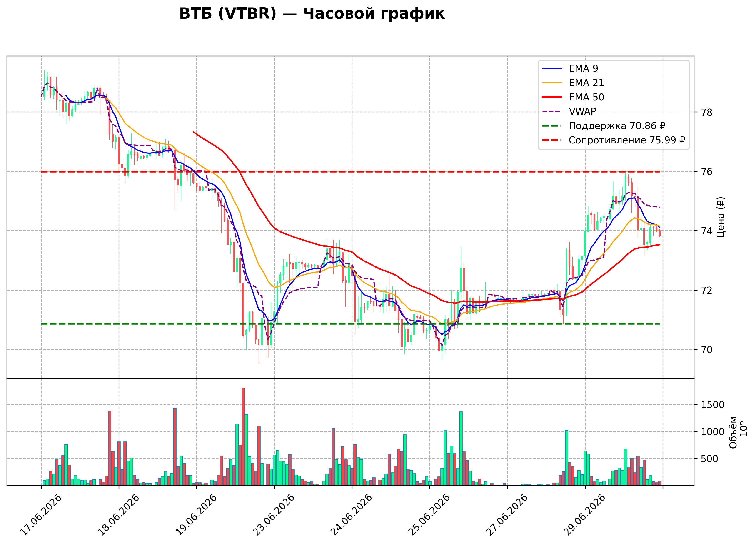Click price axis tick 74
The height and width of the screenshot is (544, 756).
[707, 231]
